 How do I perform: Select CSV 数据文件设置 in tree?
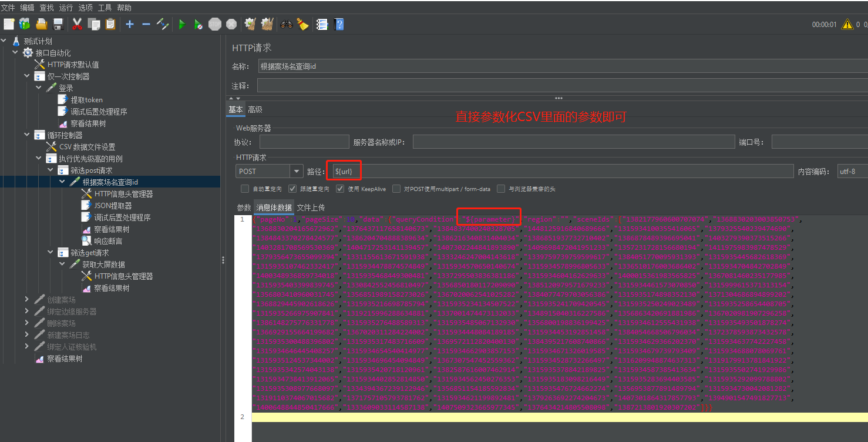[x=88, y=147]
